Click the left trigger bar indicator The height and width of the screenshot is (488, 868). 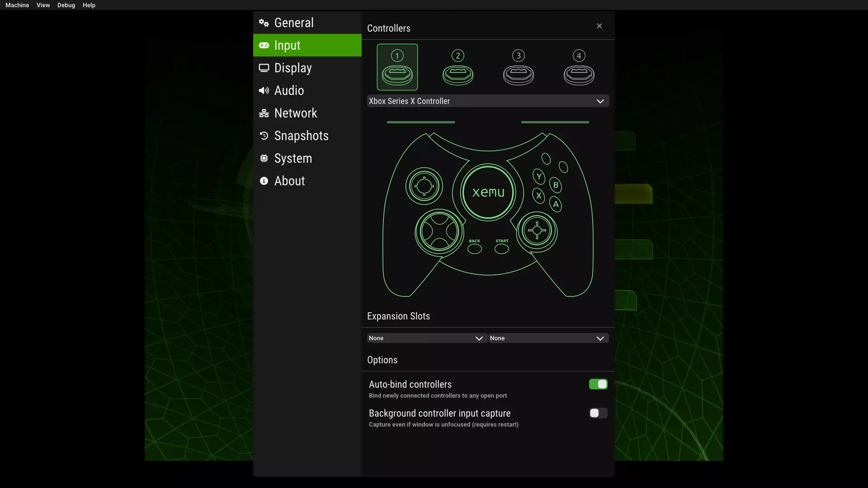click(x=420, y=122)
